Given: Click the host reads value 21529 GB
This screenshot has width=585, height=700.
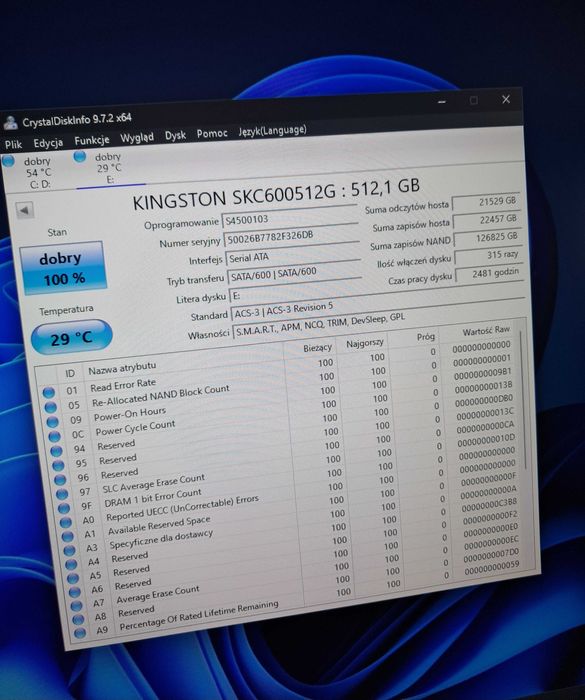Looking at the screenshot, I should tap(485, 202).
